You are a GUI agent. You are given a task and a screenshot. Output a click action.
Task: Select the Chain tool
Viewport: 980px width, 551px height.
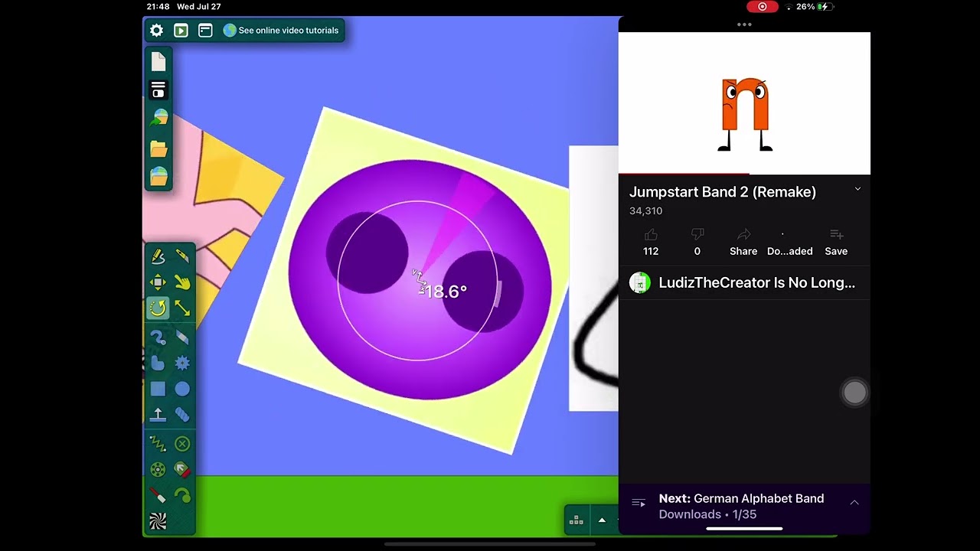tap(182, 415)
